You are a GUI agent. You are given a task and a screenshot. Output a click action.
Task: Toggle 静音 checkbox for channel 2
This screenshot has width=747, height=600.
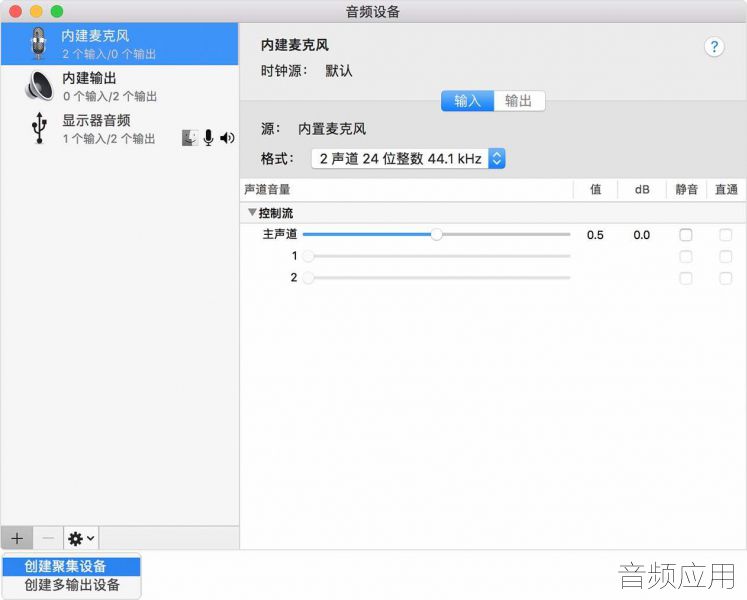click(686, 278)
